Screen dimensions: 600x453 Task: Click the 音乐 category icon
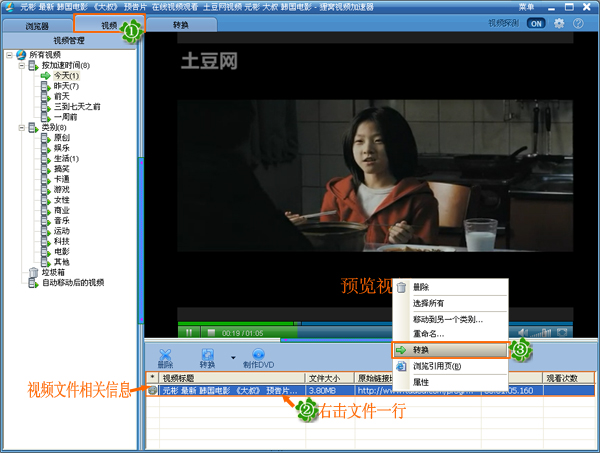coord(46,221)
